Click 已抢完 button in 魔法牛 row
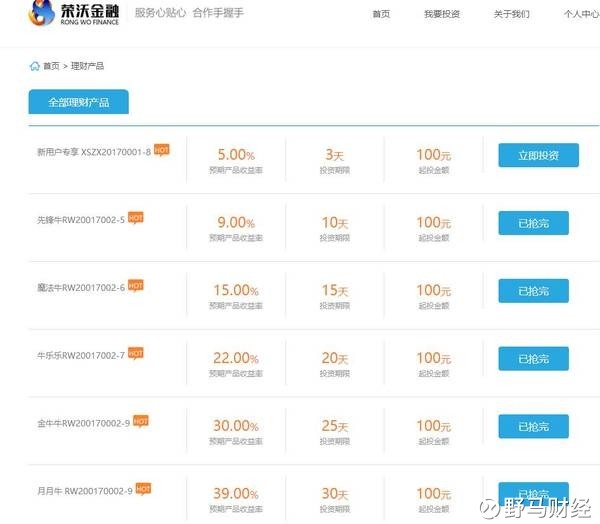The height and width of the screenshot is (524, 600). (x=533, y=291)
